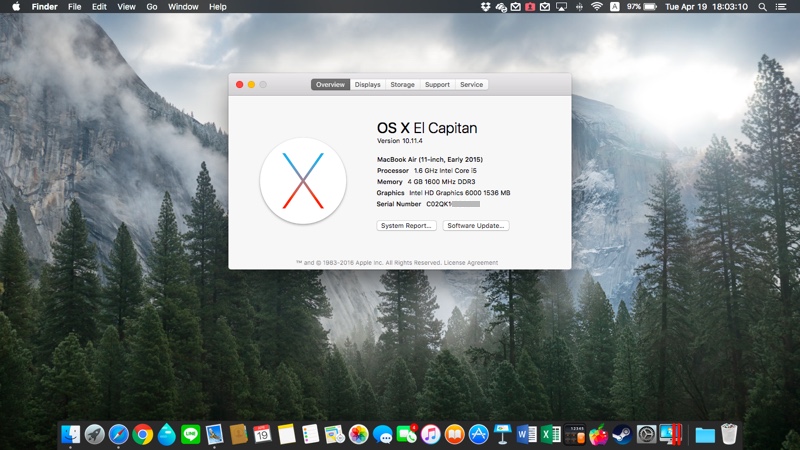Open Finder from the Dock
The height and width of the screenshot is (450, 800).
coord(70,435)
